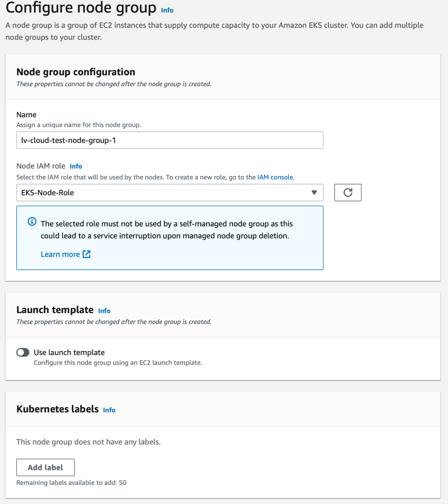Image resolution: width=448 pixels, height=504 pixels.
Task: Click the self-managed node group warning message
Action: tap(166, 230)
